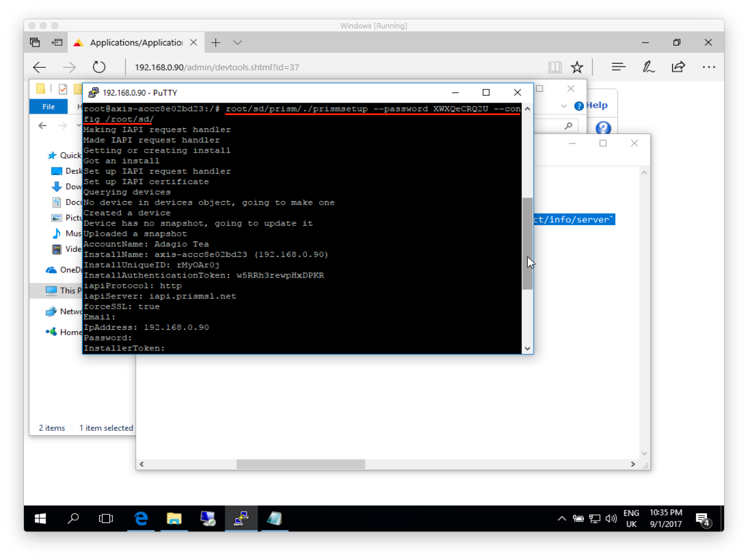Reload the page with the refresh icon
This screenshot has width=748, height=560.
(x=99, y=67)
